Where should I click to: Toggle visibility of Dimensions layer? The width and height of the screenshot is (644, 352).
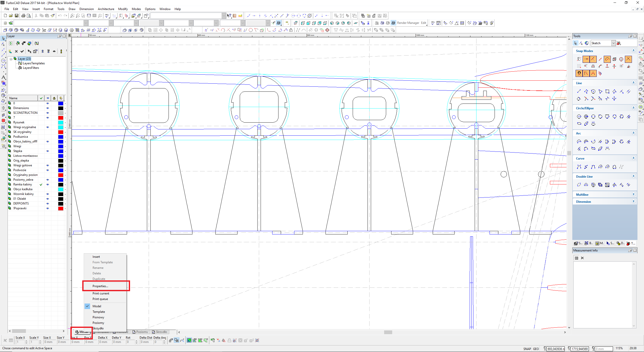pos(48,108)
